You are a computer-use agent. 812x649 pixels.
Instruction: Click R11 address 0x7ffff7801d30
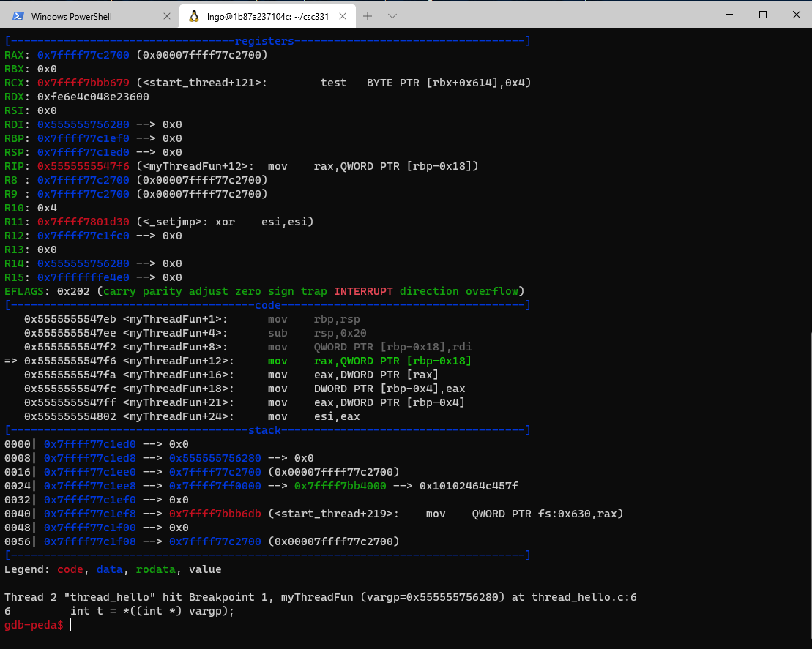tap(83, 222)
